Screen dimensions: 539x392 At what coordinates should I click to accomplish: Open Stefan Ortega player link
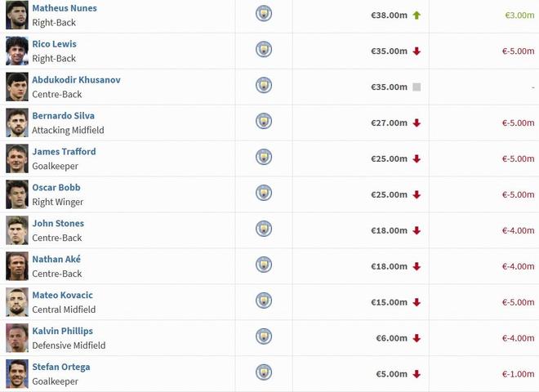(61, 367)
